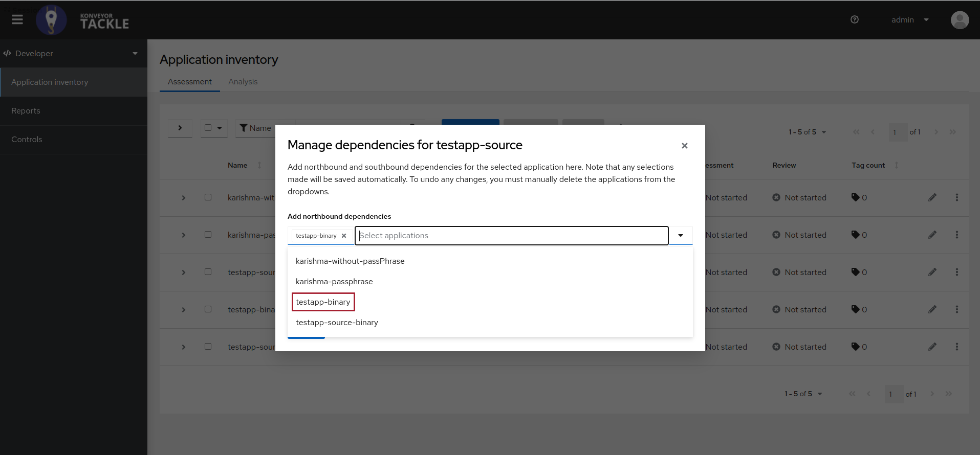
Task: Click the Konveyor Tackle logo
Action: pos(83,20)
